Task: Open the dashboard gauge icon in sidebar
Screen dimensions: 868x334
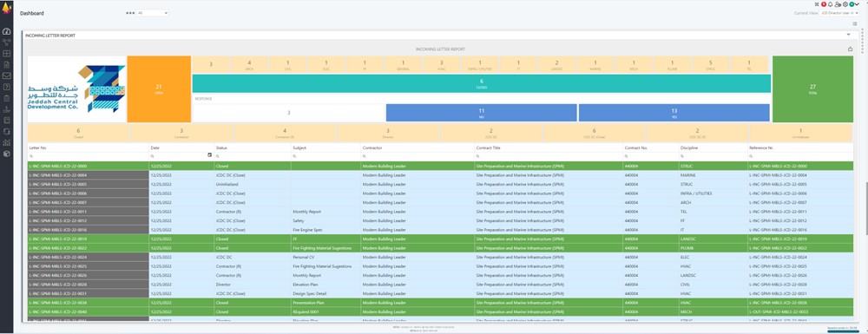Action: (x=7, y=31)
